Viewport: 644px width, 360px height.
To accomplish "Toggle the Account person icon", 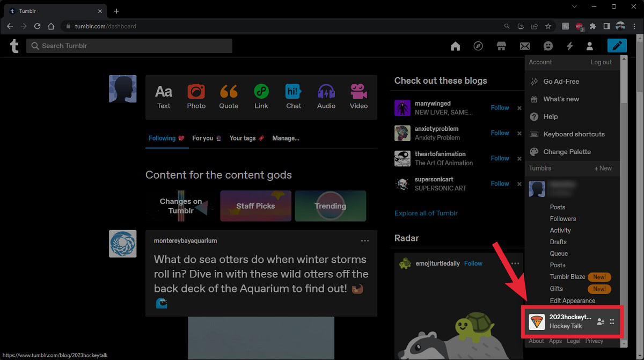I will (589, 47).
